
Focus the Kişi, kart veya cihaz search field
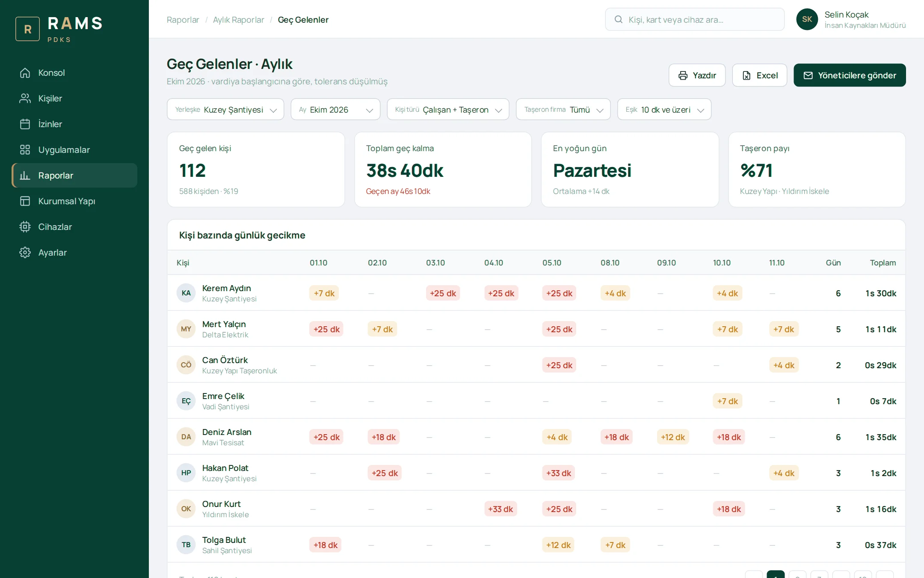[x=695, y=19]
